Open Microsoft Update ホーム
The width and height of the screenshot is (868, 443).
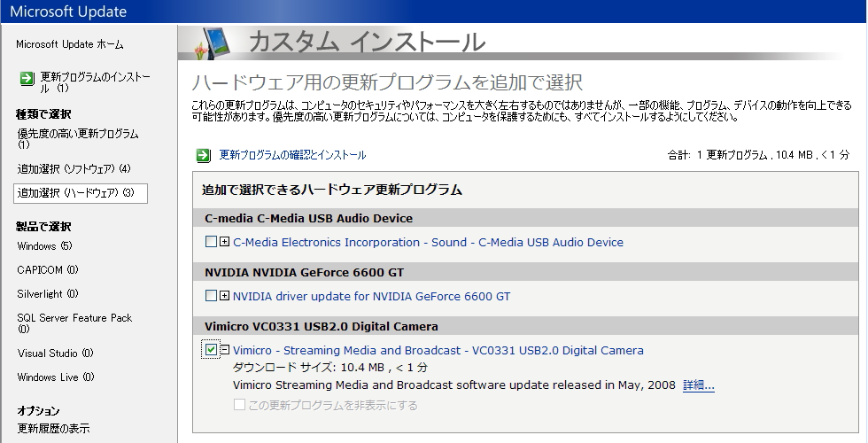click(x=70, y=44)
